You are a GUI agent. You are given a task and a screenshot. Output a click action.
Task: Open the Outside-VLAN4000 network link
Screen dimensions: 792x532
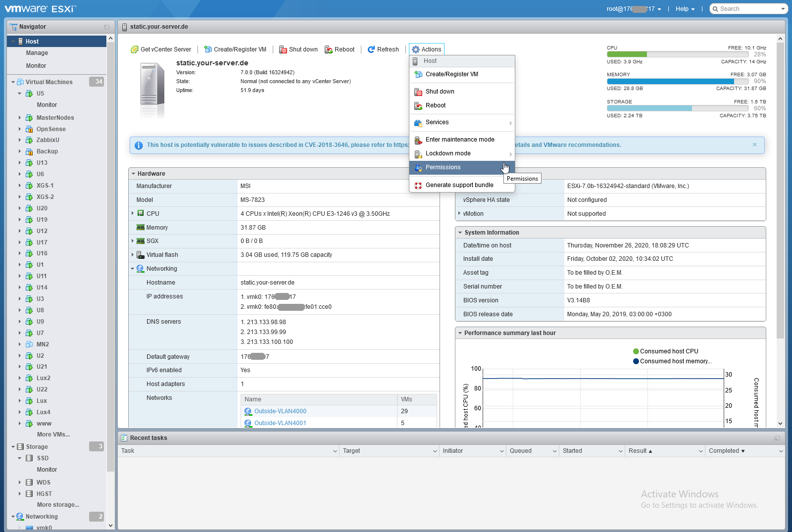pos(280,411)
